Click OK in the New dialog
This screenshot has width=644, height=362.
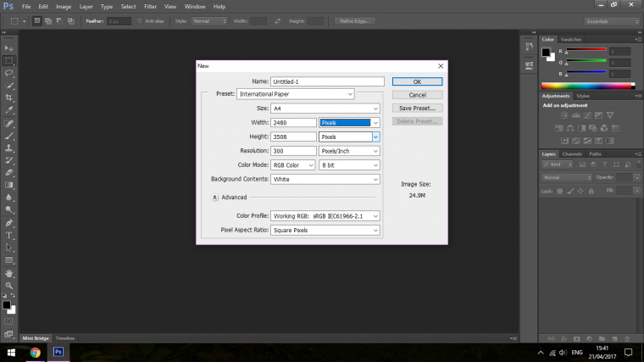417,81
